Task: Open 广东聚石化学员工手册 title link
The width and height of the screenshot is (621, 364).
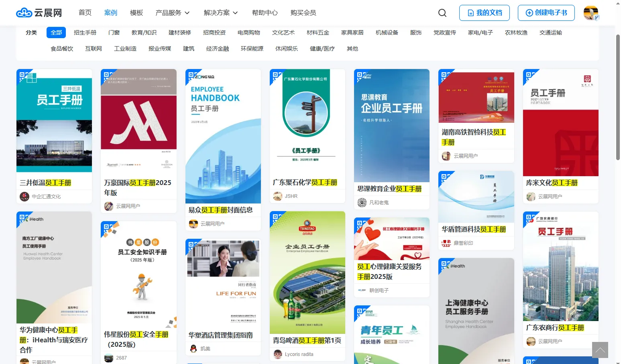Action: (305, 183)
